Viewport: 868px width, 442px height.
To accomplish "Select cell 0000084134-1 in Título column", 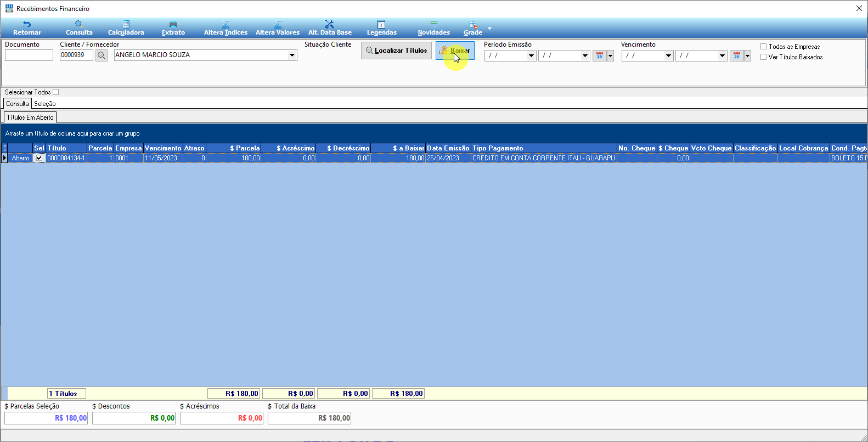I will coord(66,158).
